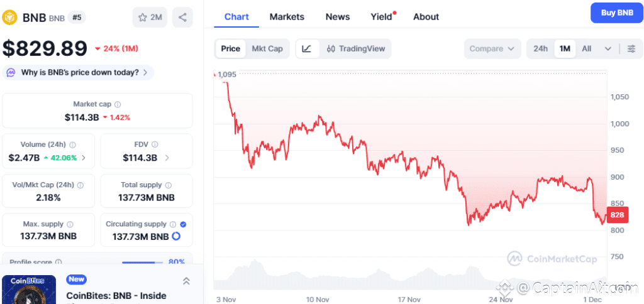
Task: Switch to the News tab
Action: point(338,17)
